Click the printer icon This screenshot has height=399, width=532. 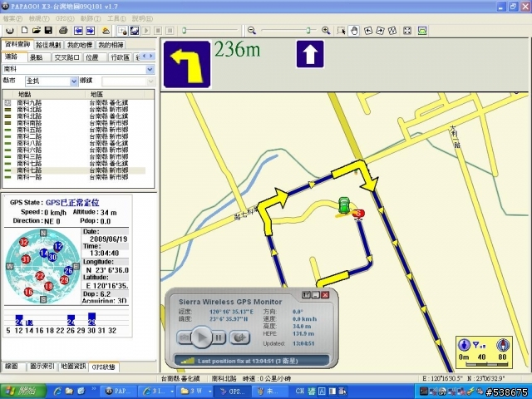tap(63, 31)
